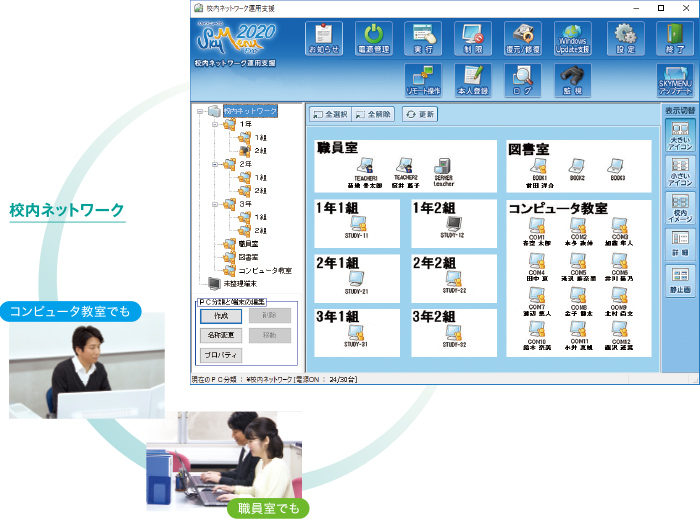Select 未整理端末 in the tree

tap(240, 284)
